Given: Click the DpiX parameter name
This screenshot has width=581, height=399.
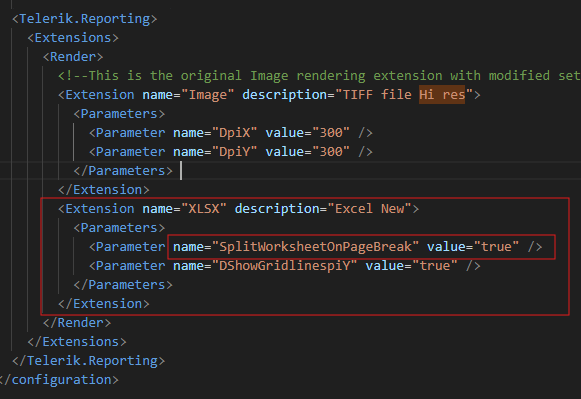Looking at the screenshot, I should coord(235,133).
